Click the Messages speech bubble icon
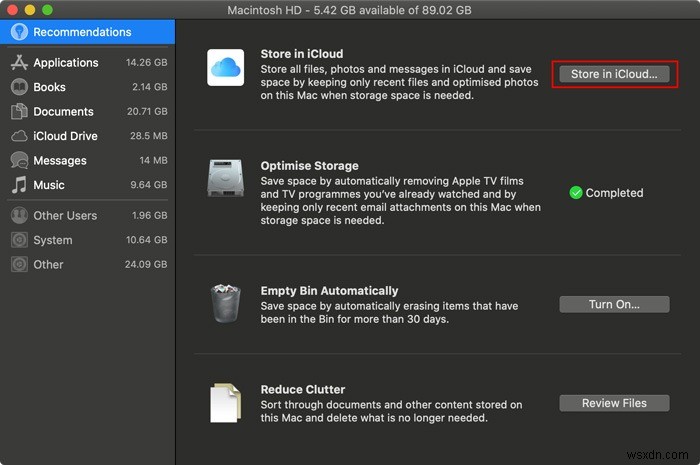The height and width of the screenshot is (465, 700). click(19, 160)
